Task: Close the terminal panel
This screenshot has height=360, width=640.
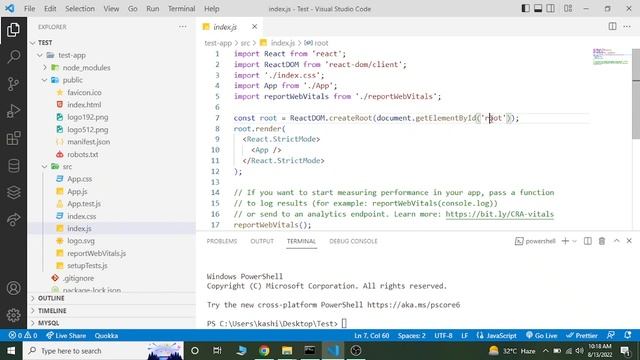Action: pyautogui.click(x=629, y=241)
